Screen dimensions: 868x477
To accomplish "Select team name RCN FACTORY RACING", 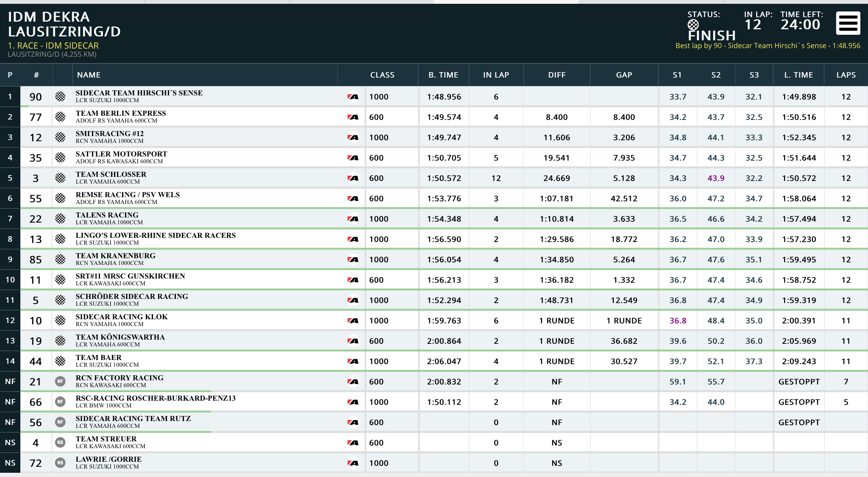I will [120, 378].
